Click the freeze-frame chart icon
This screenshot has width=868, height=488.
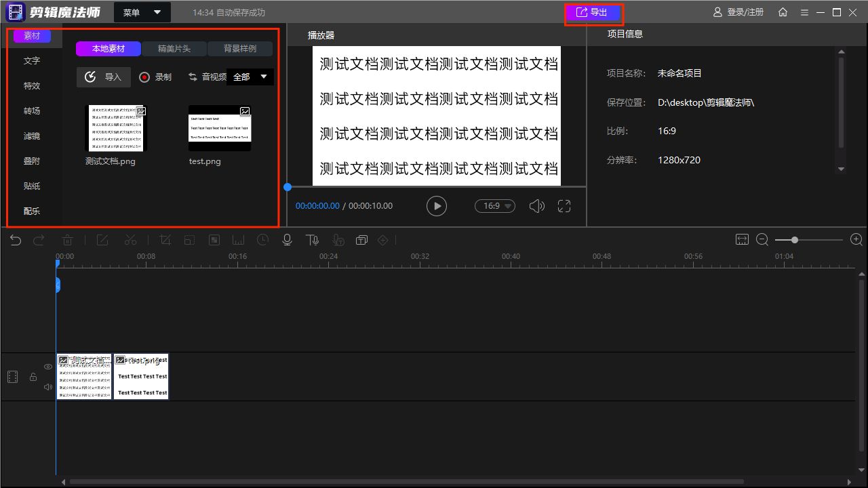pos(238,240)
